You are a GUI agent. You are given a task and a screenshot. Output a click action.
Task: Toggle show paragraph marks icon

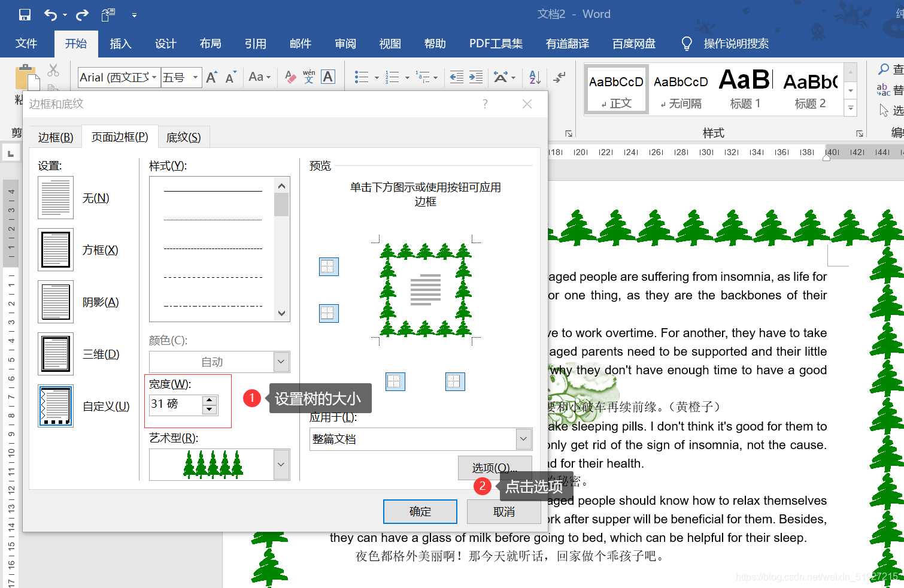point(560,77)
